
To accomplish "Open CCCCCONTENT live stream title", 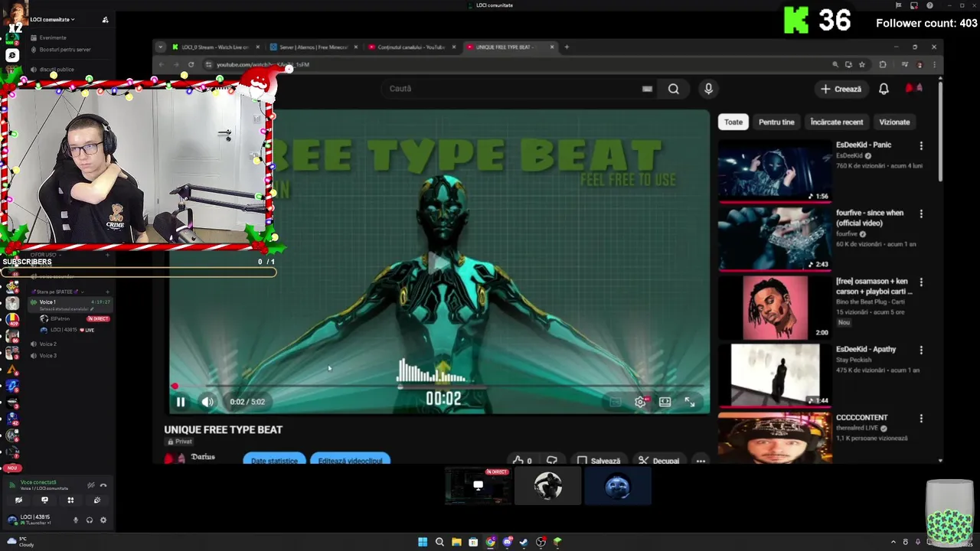I will [x=861, y=418].
